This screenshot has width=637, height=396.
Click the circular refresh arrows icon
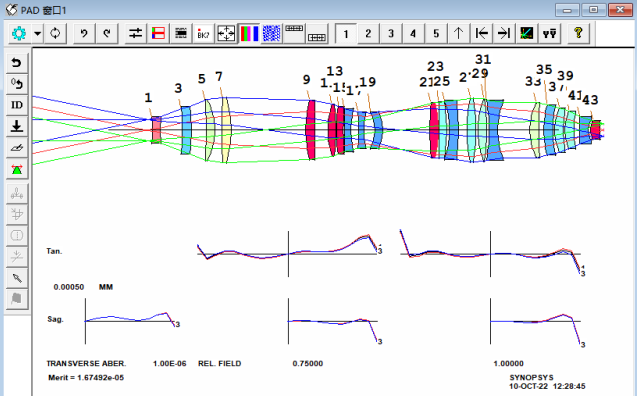[55, 33]
